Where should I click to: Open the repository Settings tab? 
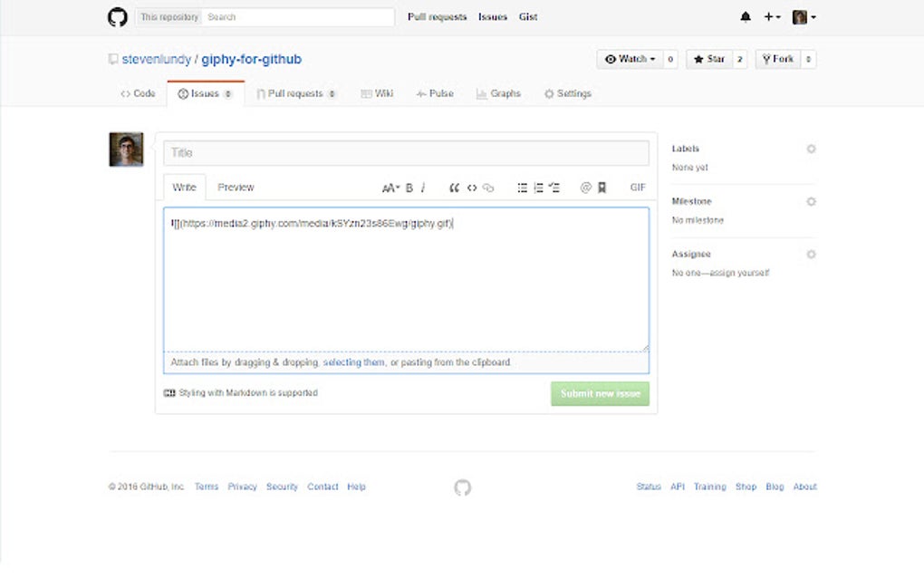pos(568,93)
